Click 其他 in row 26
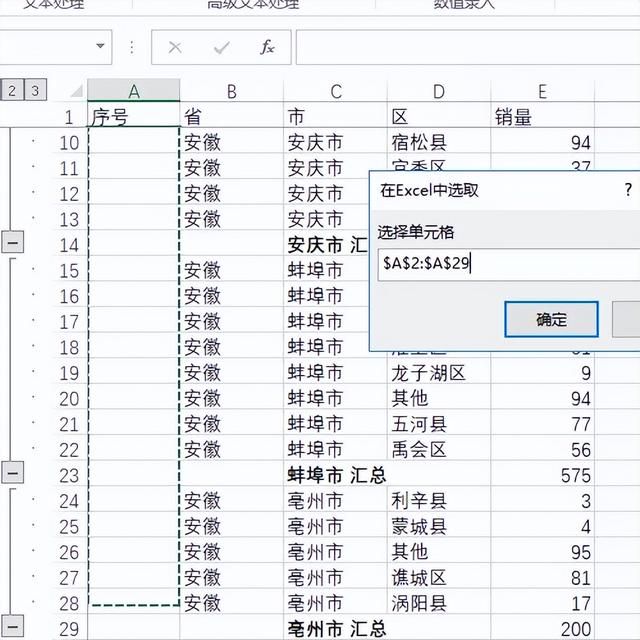640x640 pixels. coord(439,552)
